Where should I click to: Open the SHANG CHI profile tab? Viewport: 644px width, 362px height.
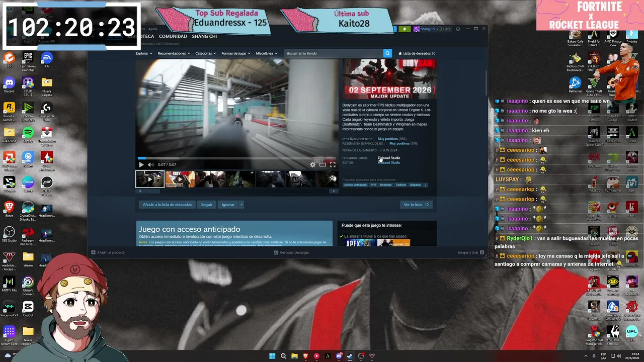(x=204, y=37)
